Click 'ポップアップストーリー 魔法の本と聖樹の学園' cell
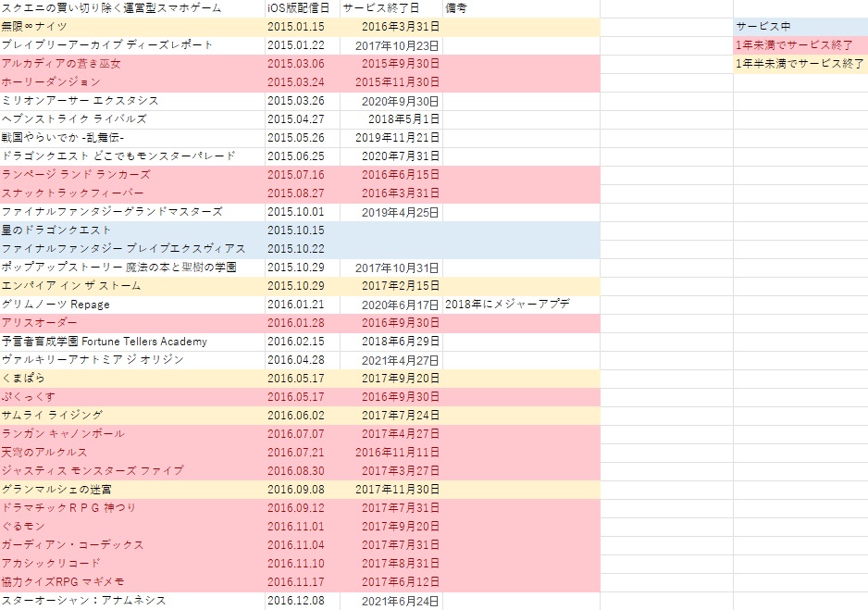The height and width of the screenshot is (610, 868). [132, 268]
